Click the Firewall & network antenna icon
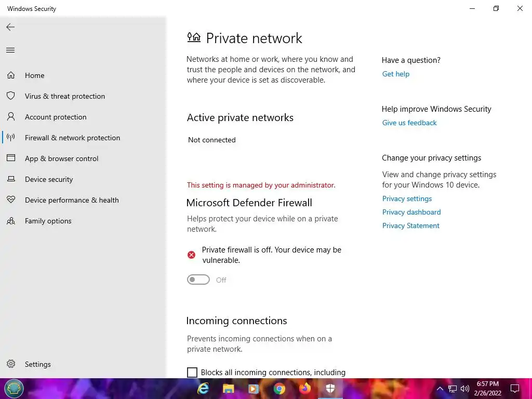This screenshot has height=399, width=532. point(11,137)
